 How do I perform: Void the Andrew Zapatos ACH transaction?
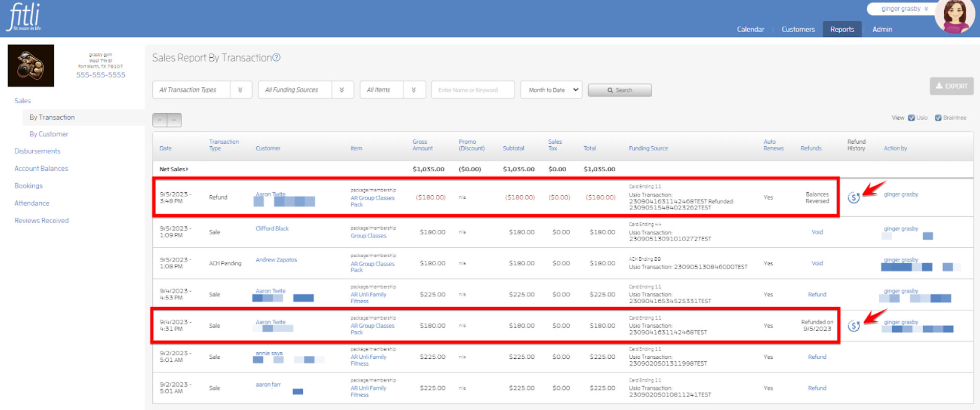tap(817, 263)
